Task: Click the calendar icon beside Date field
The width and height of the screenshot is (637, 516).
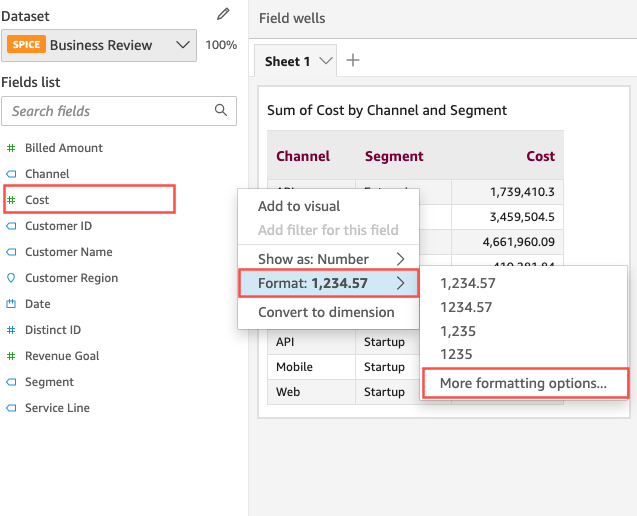Action: pyautogui.click(x=11, y=304)
